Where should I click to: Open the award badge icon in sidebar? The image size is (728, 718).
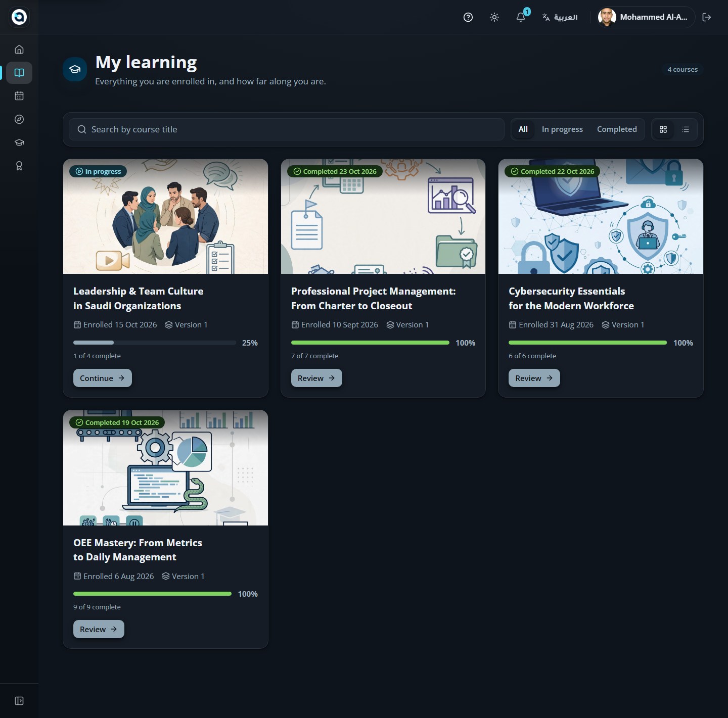(19, 166)
